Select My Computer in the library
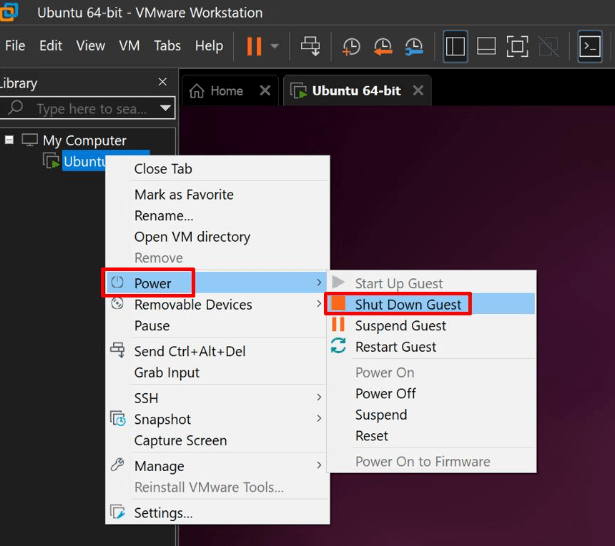Screen dimensions: 615x546 click(x=84, y=140)
